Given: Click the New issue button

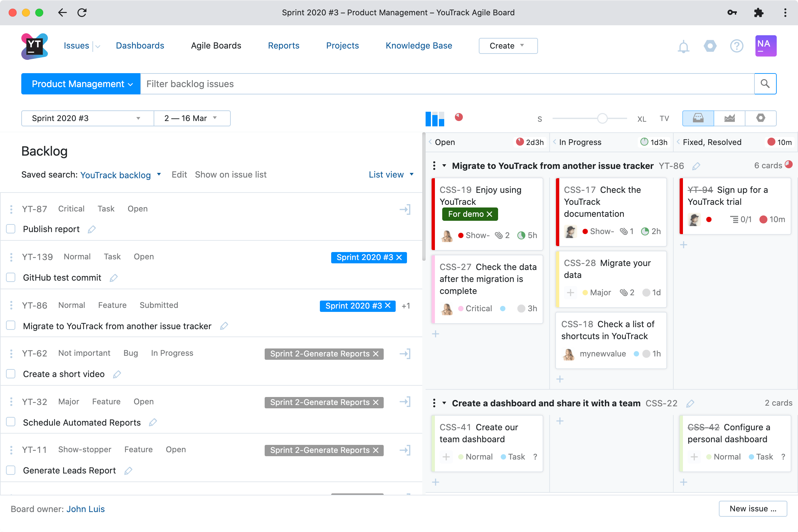Looking at the screenshot, I should click(x=752, y=509).
